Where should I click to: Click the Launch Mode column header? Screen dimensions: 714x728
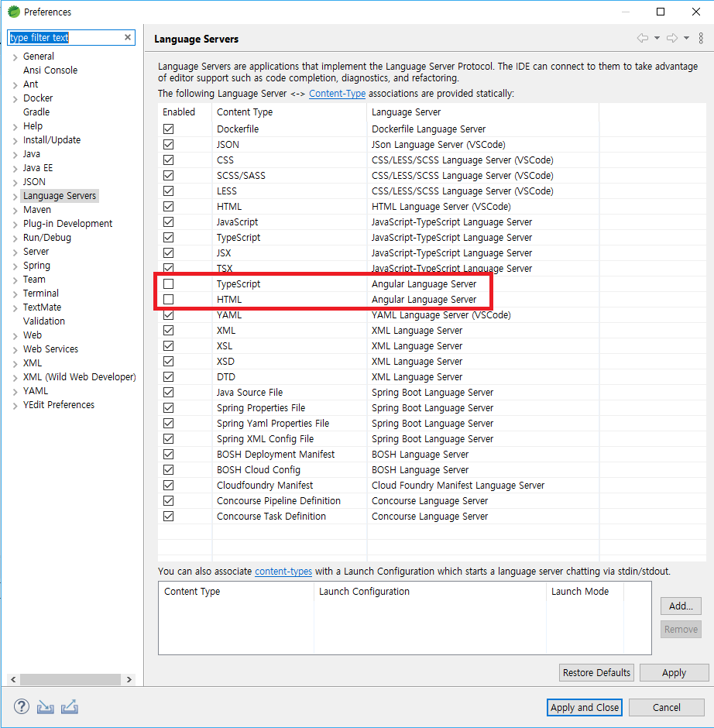pyautogui.click(x=585, y=591)
